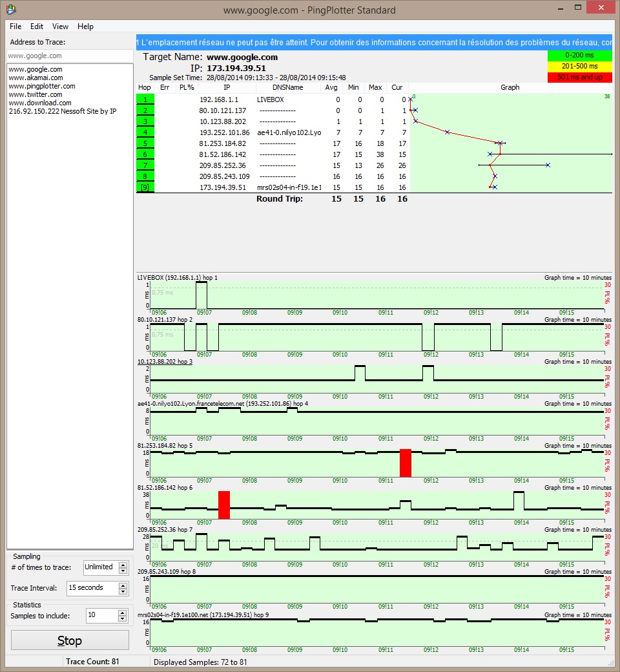Click the green hop 5 number cell
The height and width of the screenshot is (672, 620).
coord(145,143)
